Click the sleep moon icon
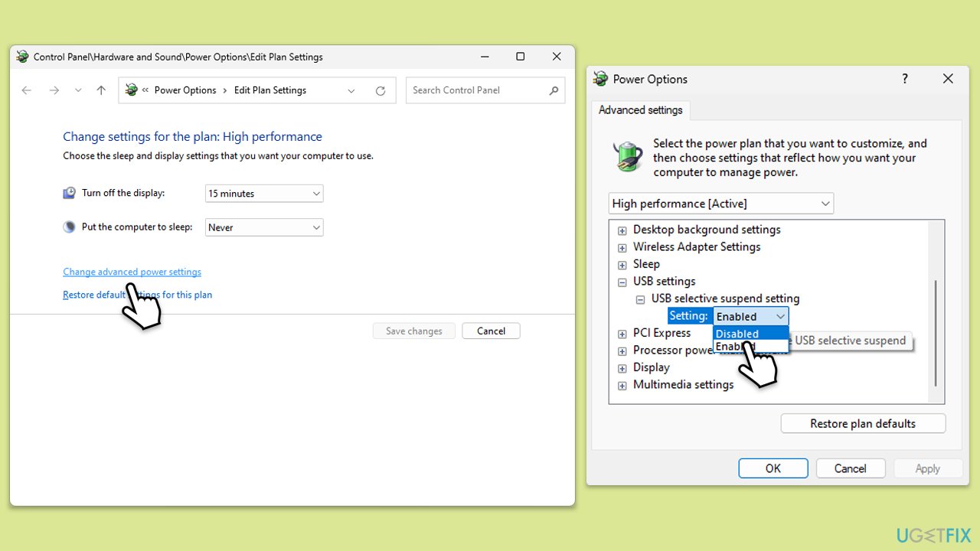This screenshot has width=980, height=551. coord(70,227)
